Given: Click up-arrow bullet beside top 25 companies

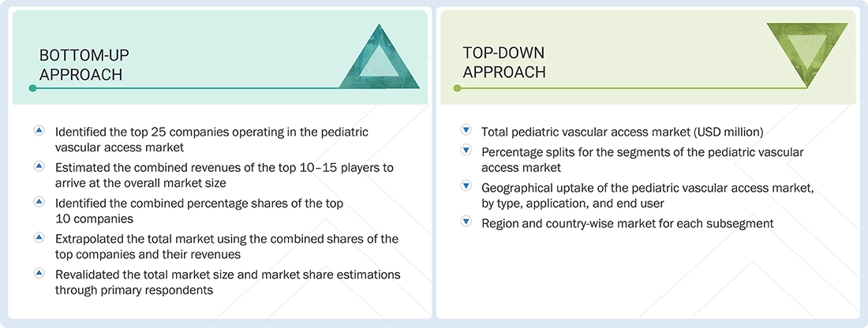Looking at the screenshot, I should pos(39,131).
